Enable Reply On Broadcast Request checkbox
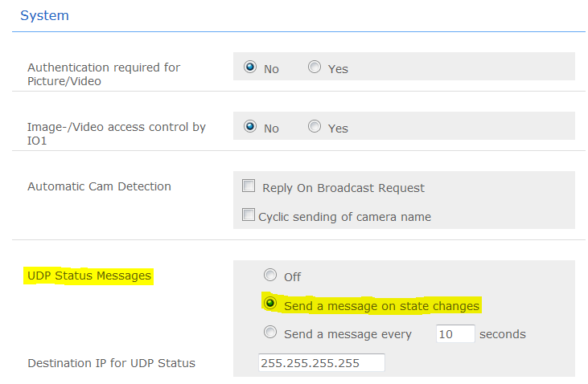This screenshot has height=384, width=588. [x=249, y=186]
